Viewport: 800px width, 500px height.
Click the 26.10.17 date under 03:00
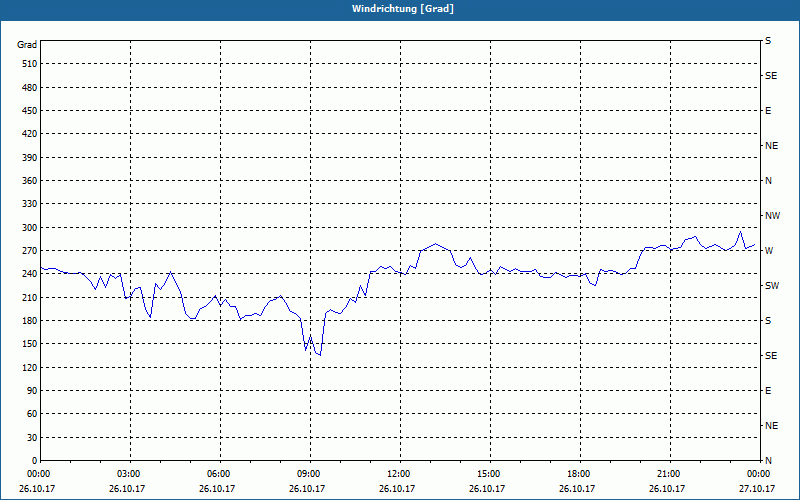(x=127, y=488)
